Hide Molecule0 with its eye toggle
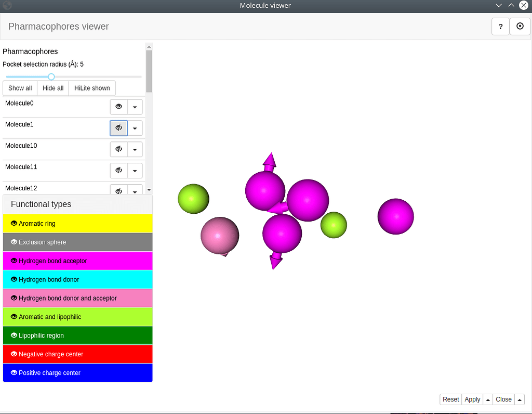Screen dimensions: 532x414 pos(118,107)
